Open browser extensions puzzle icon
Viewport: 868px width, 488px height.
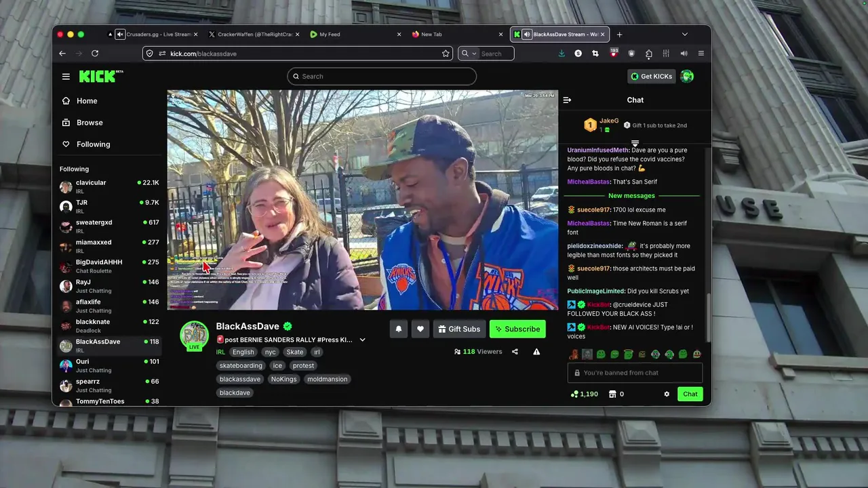pos(649,54)
